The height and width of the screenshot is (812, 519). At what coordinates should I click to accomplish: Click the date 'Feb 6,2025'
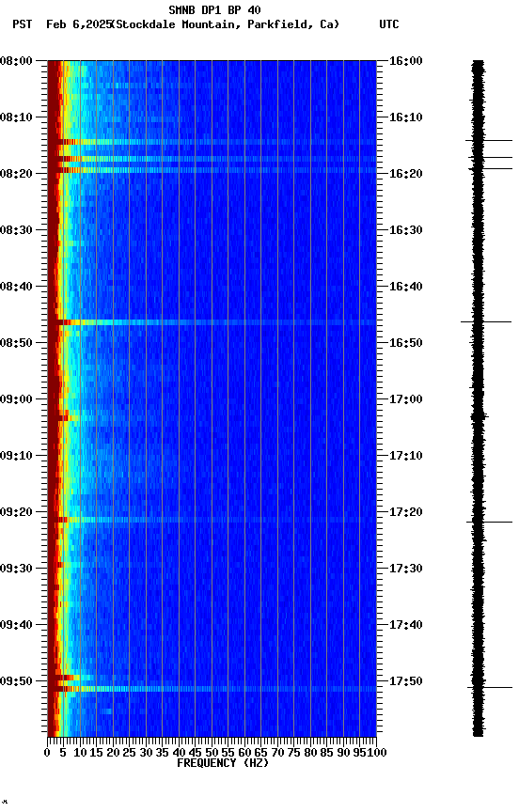click(x=79, y=24)
